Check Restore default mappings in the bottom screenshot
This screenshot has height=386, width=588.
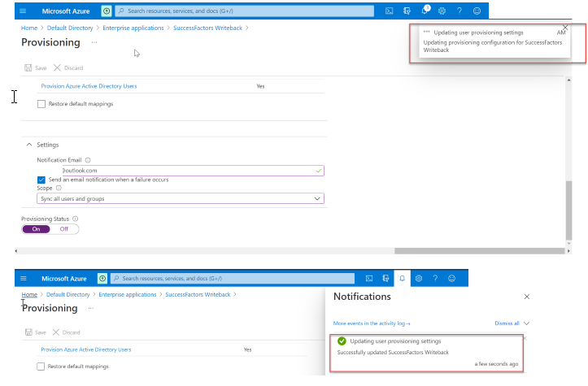pyautogui.click(x=41, y=366)
